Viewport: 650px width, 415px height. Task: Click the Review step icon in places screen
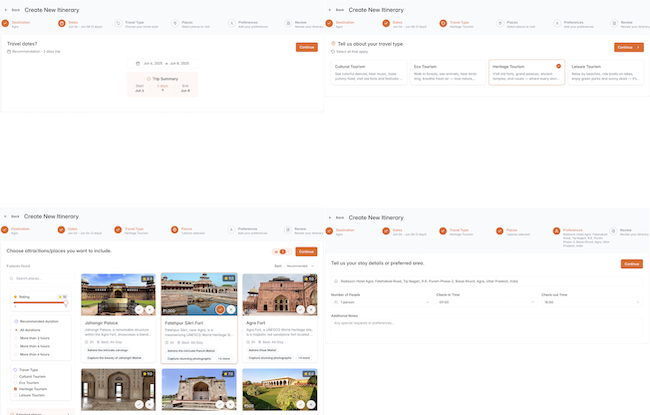[288, 230]
